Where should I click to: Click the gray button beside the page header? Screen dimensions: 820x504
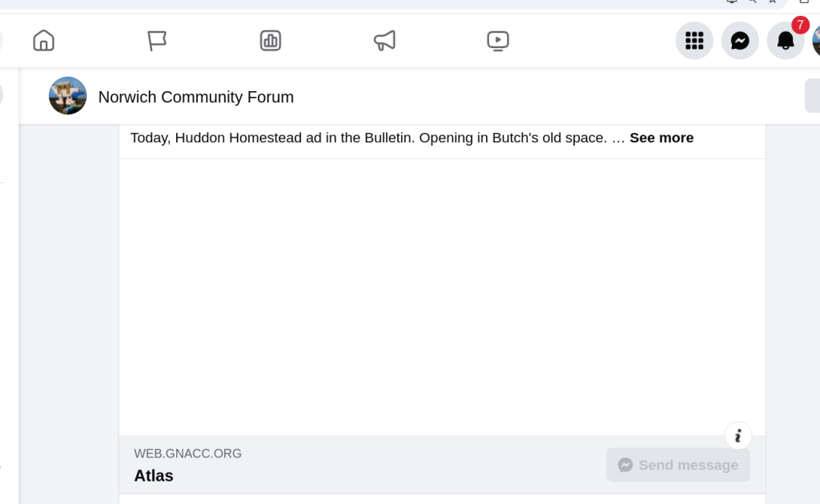pyautogui.click(x=812, y=97)
